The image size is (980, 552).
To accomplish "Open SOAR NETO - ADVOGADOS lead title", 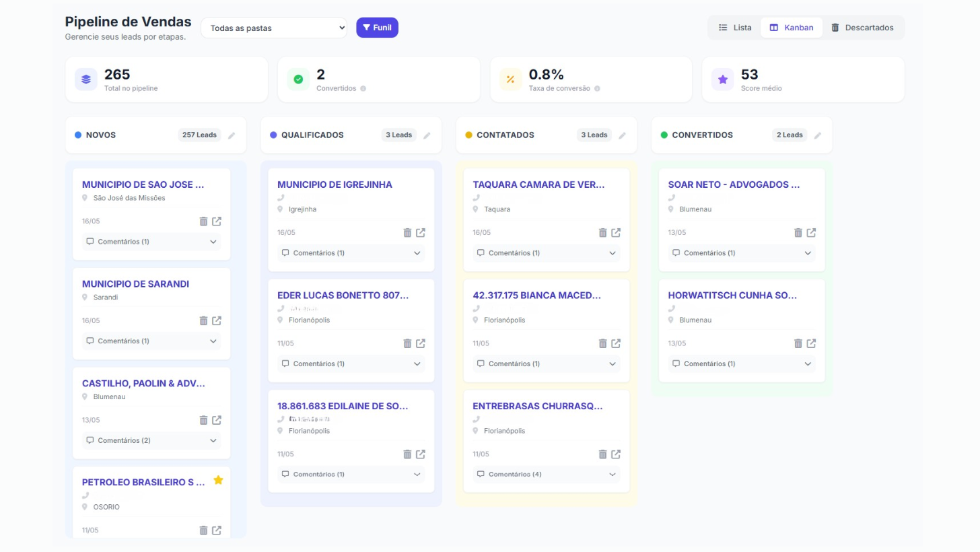I will coord(734,184).
